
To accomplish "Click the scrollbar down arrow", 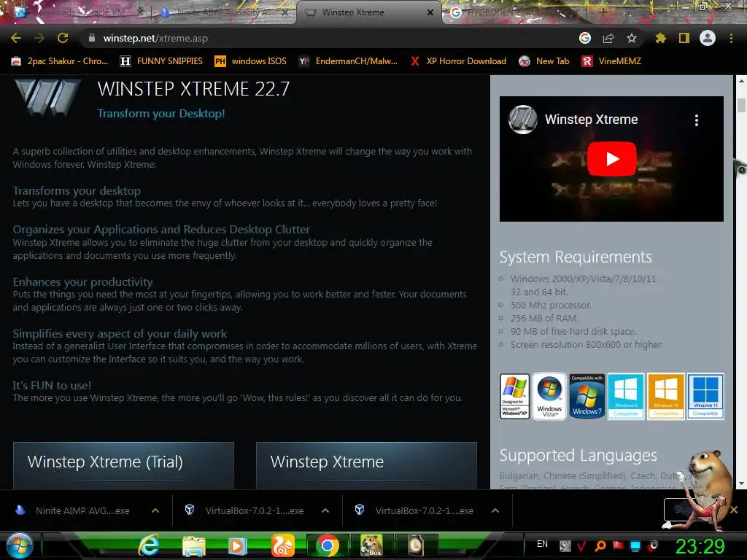I will click(x=741, y=483).
